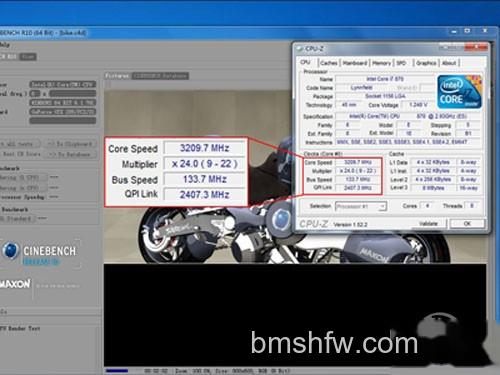Image resolution: width=500 pixels, height=375 pixels.
Task: Click the Stepping value field
Action: tap(468, 125)
